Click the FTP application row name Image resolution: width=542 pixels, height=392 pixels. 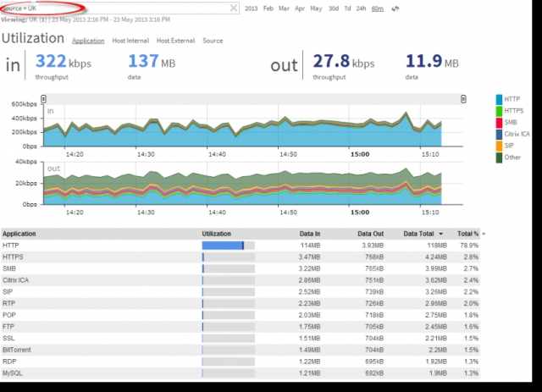8,327
